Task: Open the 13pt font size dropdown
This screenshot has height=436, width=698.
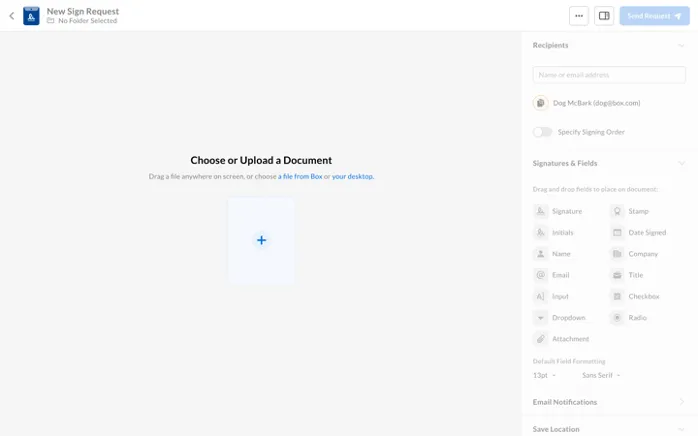Action: pyautogui.click(x=544, y=375)
